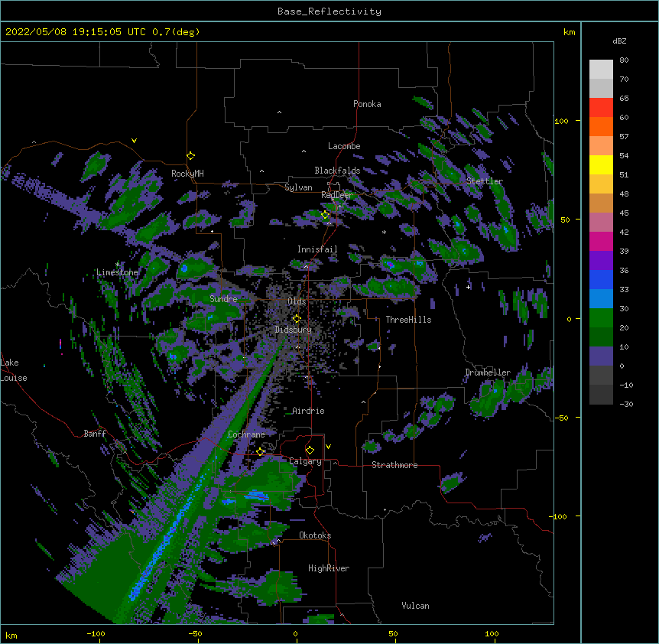Image resolution: width=659 pixels, height=644 pixels.
Task: Select the Banff label
Action: coord(95,434)
